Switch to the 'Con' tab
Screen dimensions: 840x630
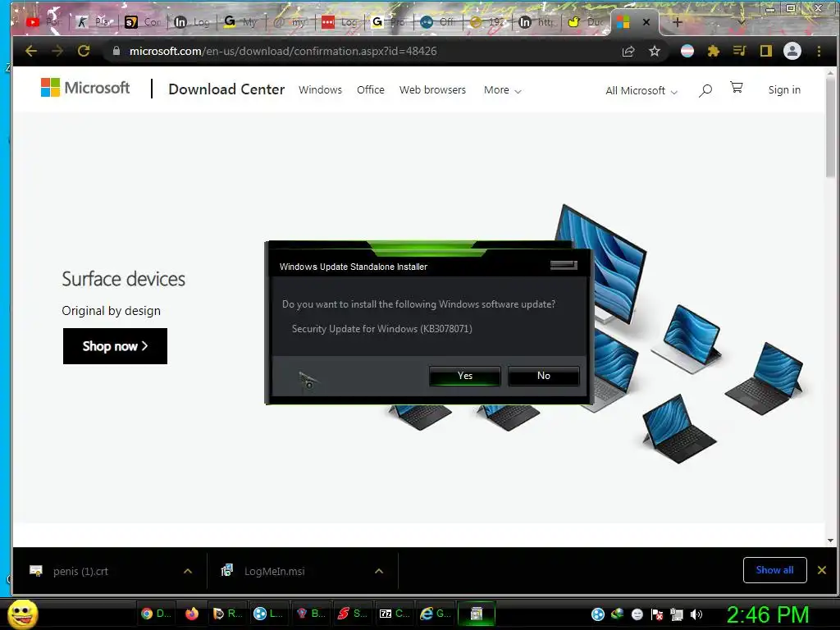click(143, 22)
